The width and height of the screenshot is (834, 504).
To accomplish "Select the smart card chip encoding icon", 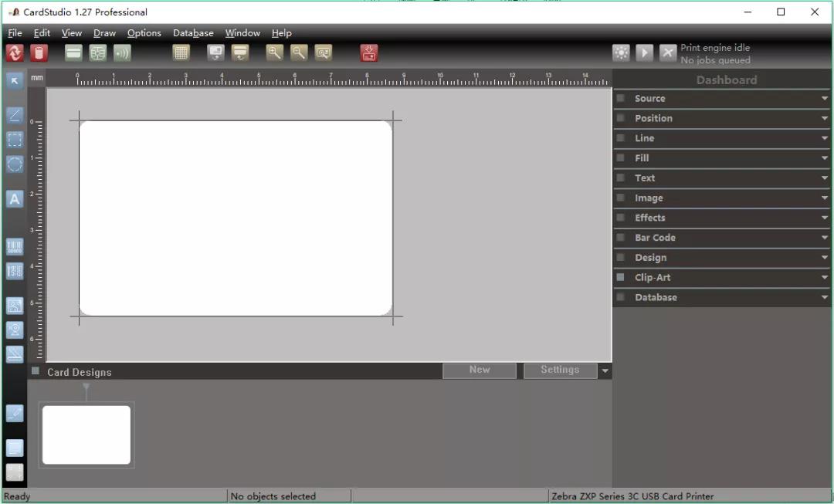I will (98, 52).
